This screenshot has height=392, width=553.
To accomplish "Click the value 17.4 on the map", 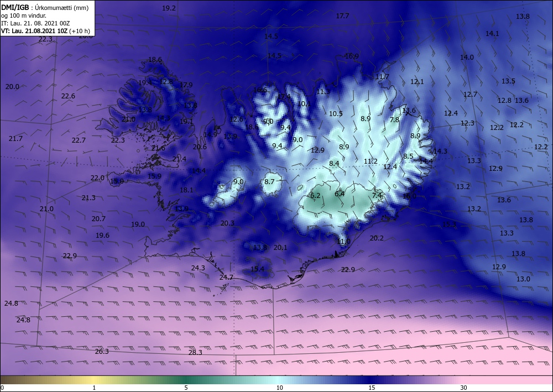I will pyautogui.click(x=284, y=96).
